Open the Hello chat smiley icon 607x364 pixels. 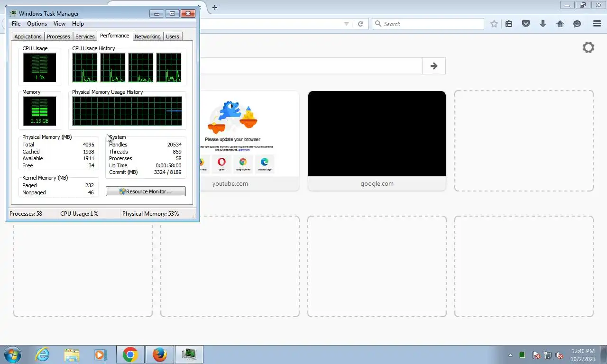577,24
